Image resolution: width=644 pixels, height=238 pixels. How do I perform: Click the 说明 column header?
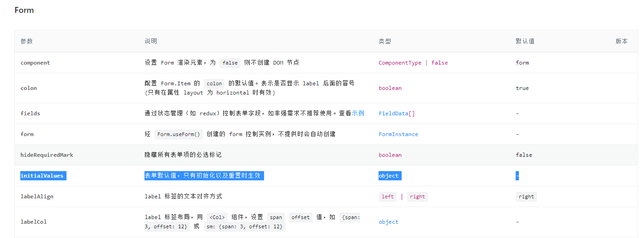tap(151, 41)
